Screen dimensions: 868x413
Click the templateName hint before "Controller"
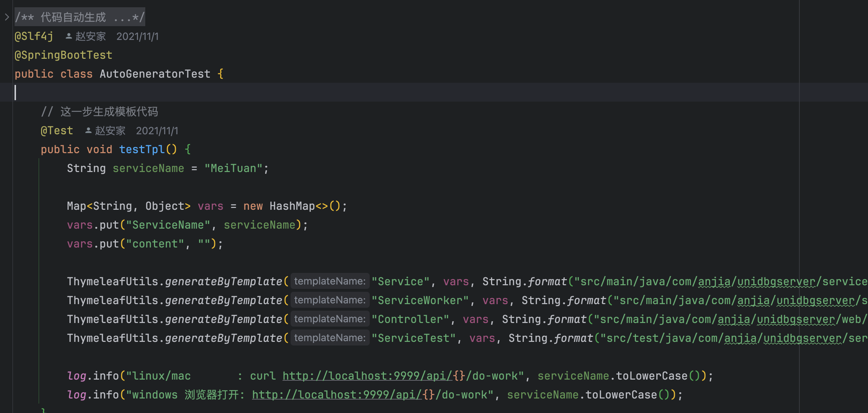330,319
